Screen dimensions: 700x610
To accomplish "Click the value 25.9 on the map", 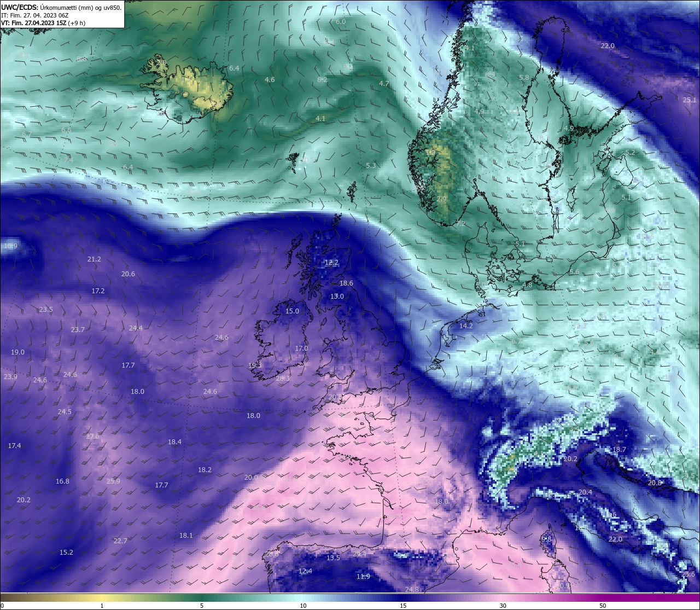I will coord(113,481).
